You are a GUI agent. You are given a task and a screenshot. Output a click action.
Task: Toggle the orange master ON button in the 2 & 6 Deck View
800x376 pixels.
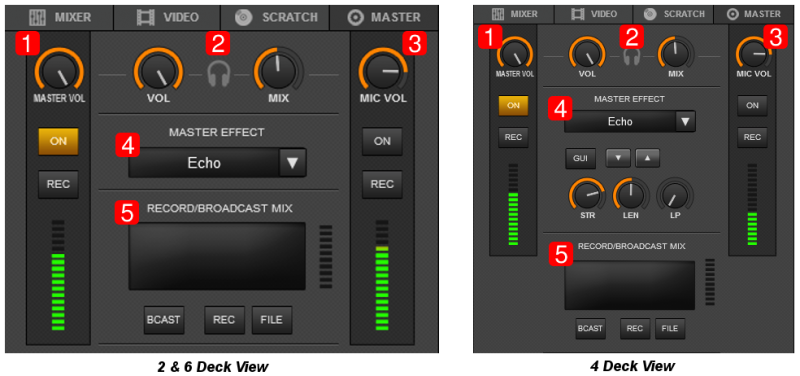(x=59, y=141)
